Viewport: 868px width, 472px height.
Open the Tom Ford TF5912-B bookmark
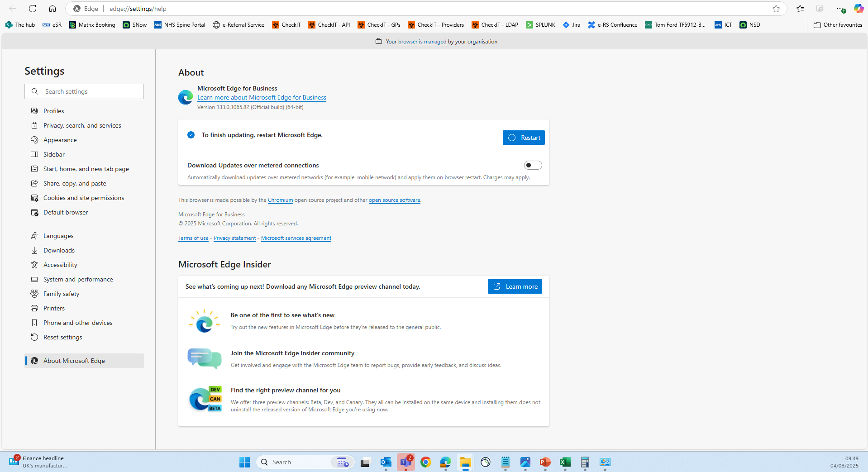pos(675,25)
